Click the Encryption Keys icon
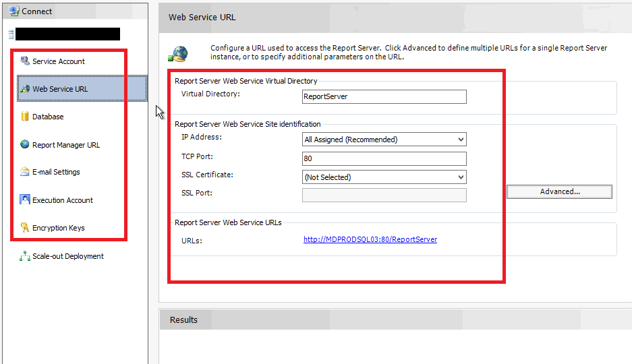632x364 pixels. click(x=25, y=228)
